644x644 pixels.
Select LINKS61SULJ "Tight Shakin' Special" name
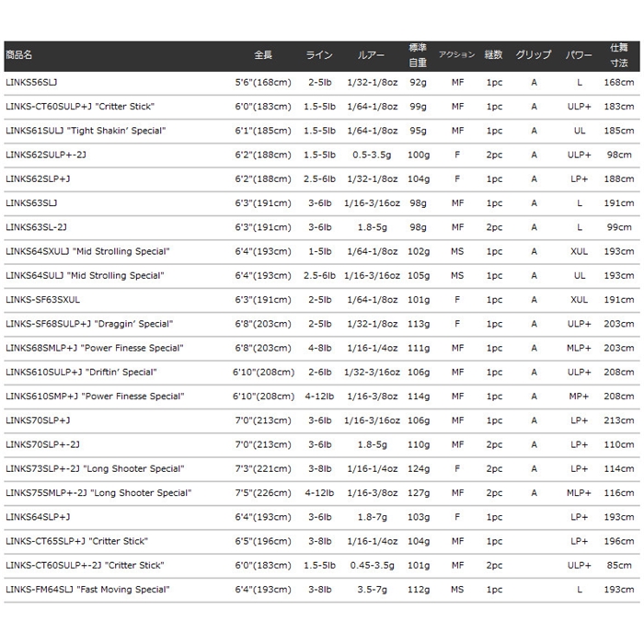point(86,131)
